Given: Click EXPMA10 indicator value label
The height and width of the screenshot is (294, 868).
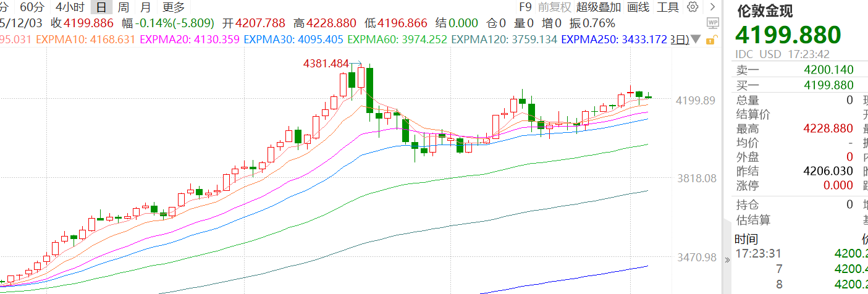Looking at the screenshot, I should pyautogui.click(x=86, y=39).
